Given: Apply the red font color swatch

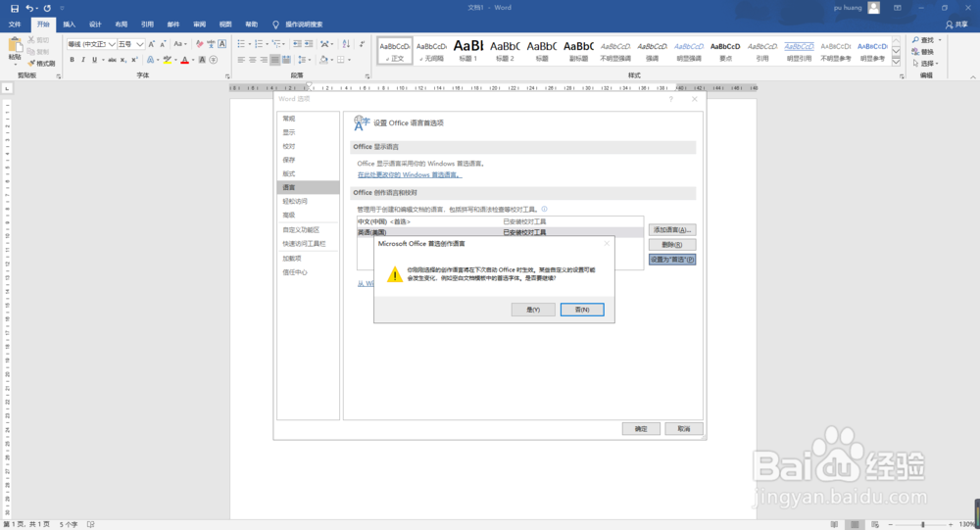Looking at the screenshot, I should 185,60.
